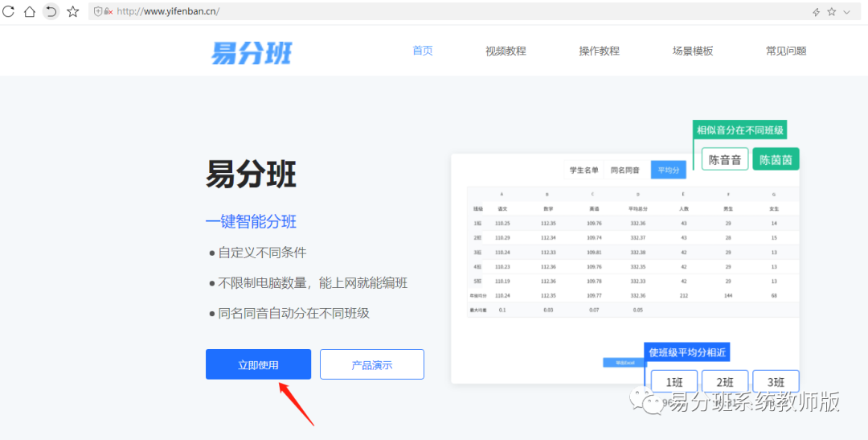Select the 同名同音 tab in demo
Viewport: 868px width, 440px height.
(x=625, y=170)
